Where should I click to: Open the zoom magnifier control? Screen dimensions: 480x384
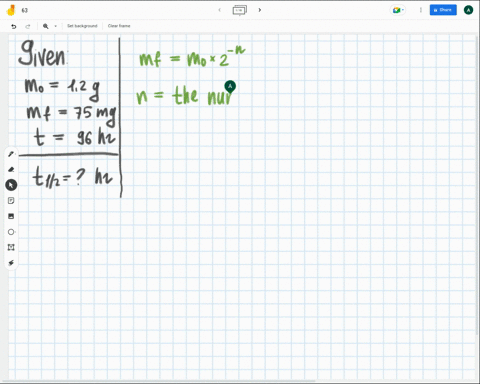coord(46,26)
